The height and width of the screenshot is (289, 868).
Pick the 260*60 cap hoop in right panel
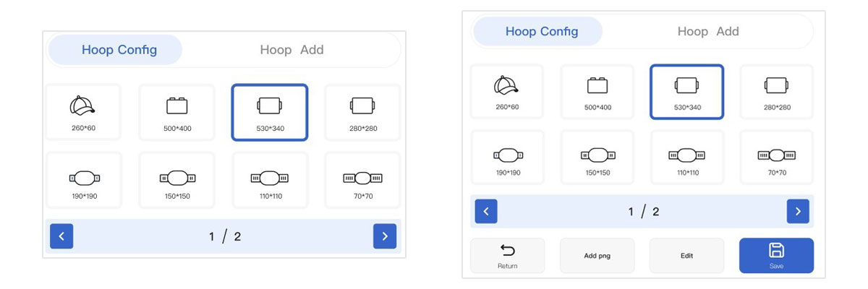507,92
